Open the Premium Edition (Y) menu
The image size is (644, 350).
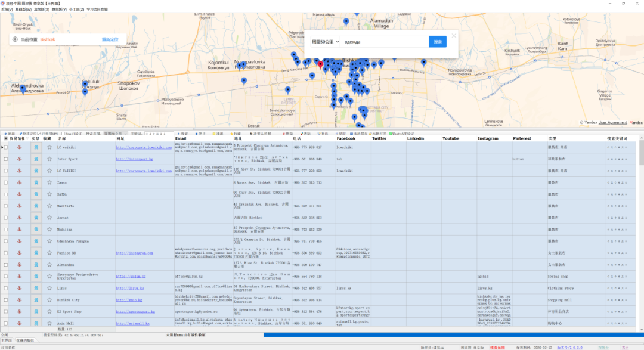(x=59, y=10)
